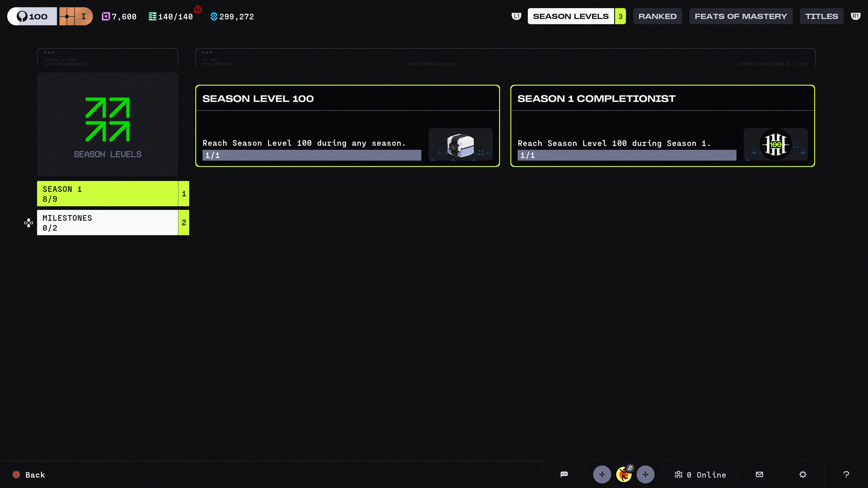
Task: Select the player avatar icon
Action: coord(624,474)
